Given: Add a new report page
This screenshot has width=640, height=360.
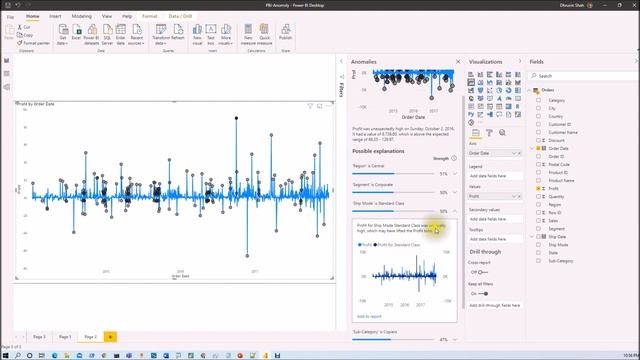Looking at the screenshot, I should coord(110,337).
